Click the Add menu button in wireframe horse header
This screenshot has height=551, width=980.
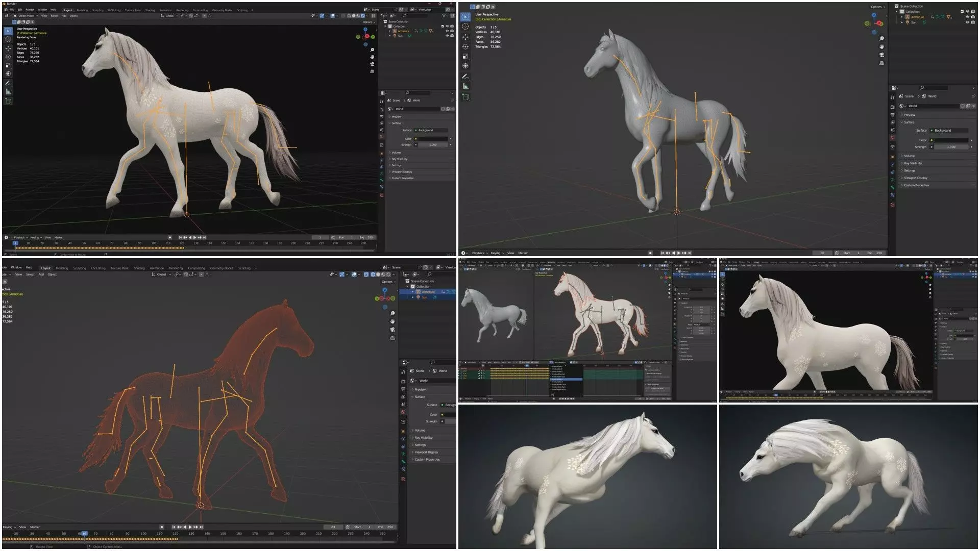[x=41, y=274]
